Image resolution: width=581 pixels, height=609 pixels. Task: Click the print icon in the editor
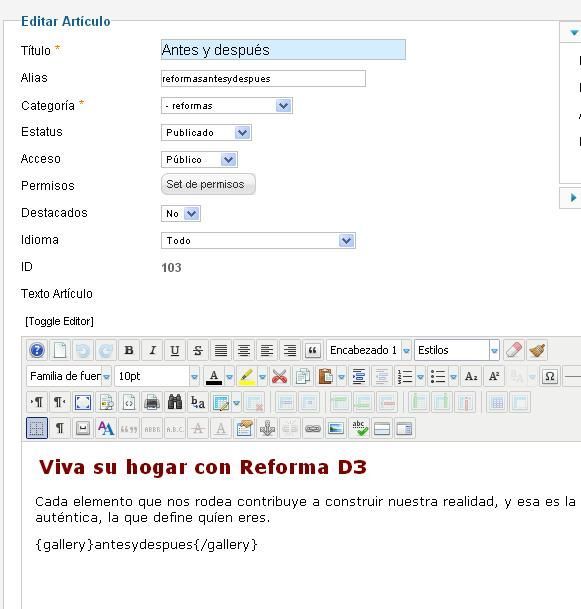tap(151, 402)
